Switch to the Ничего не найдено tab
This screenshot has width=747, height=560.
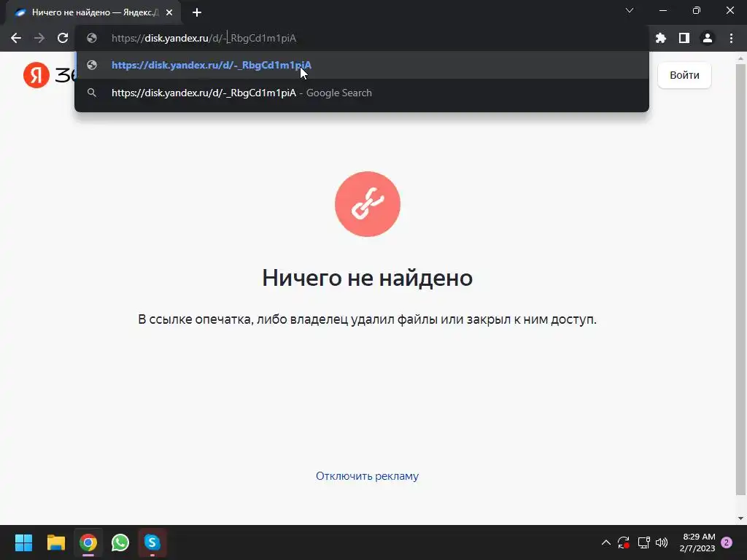tap(94, 12)
